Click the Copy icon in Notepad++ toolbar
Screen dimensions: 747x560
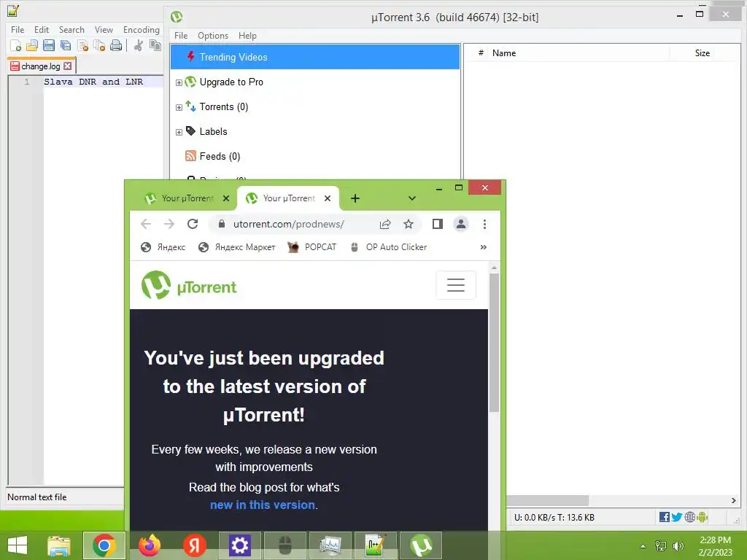tap(155, 45)
